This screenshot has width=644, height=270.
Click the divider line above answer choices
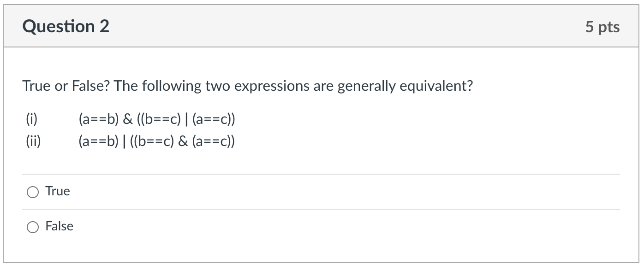coord(321,173)
